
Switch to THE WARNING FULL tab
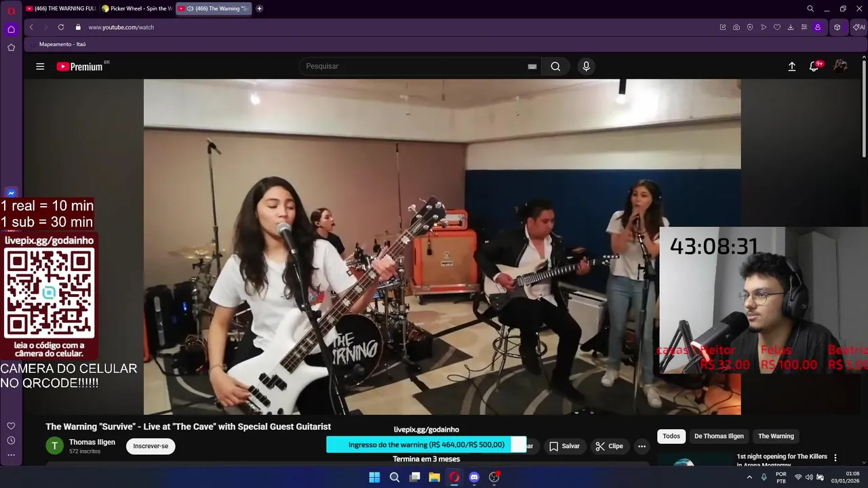point(61,9)
